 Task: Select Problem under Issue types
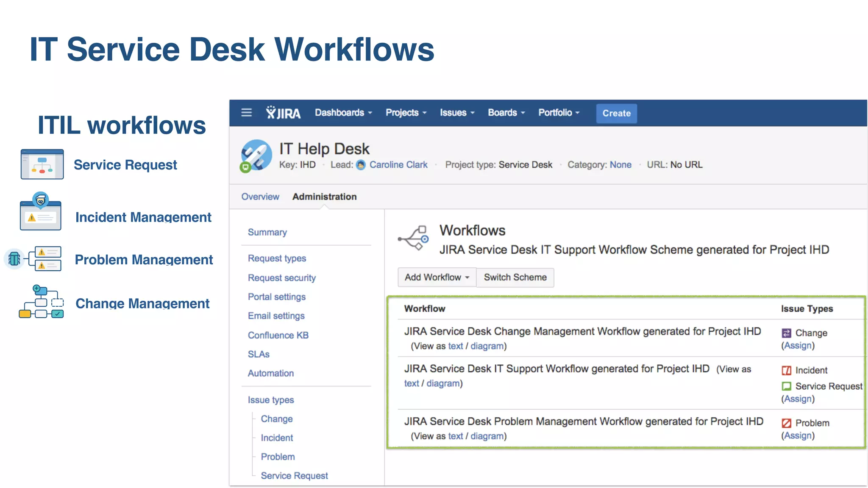278,457
